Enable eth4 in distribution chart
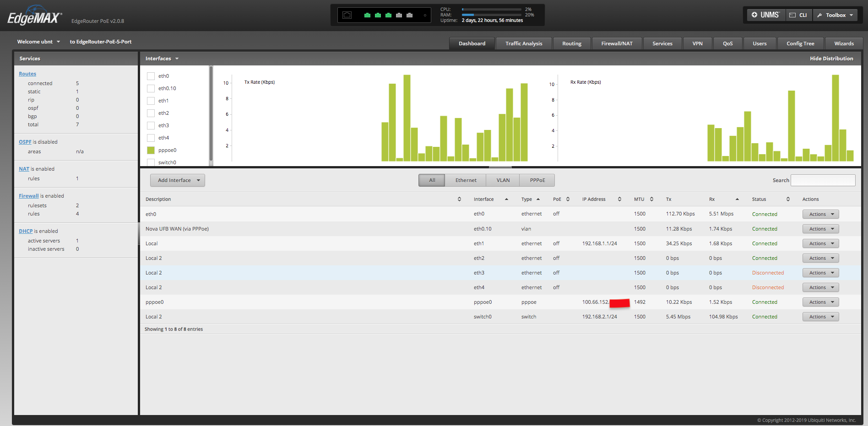 coord(151,138)
